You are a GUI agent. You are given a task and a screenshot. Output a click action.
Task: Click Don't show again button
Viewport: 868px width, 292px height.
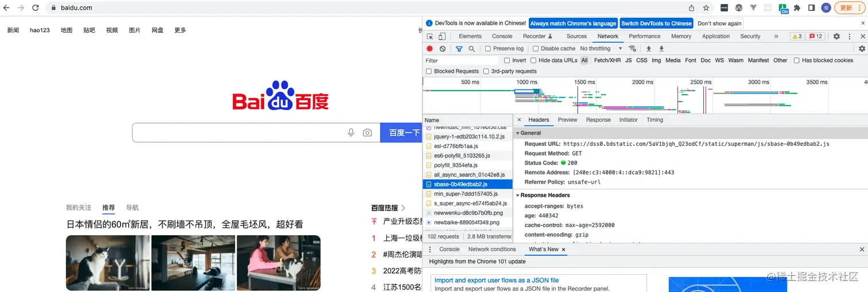pyautogui.click(x=719, y=24)
